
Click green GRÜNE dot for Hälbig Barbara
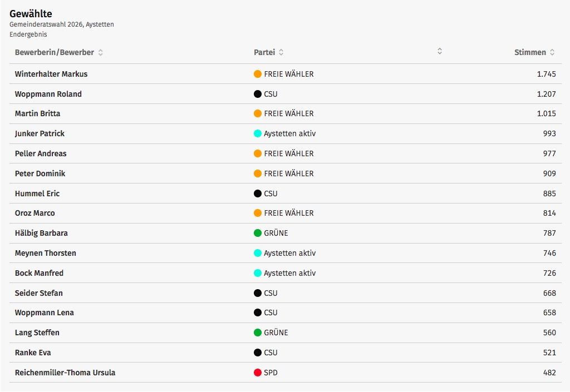(x=258, y=233)
